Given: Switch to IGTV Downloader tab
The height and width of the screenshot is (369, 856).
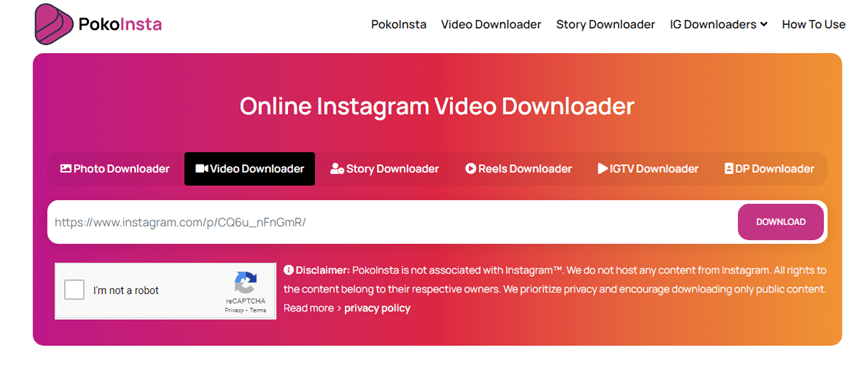Looking at the screenshot, I should tap(648, 169).
